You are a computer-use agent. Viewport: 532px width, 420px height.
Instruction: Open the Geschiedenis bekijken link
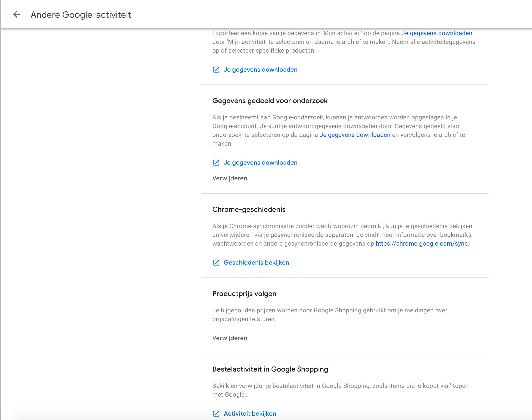pyautogui.click(x=256, y=263)
